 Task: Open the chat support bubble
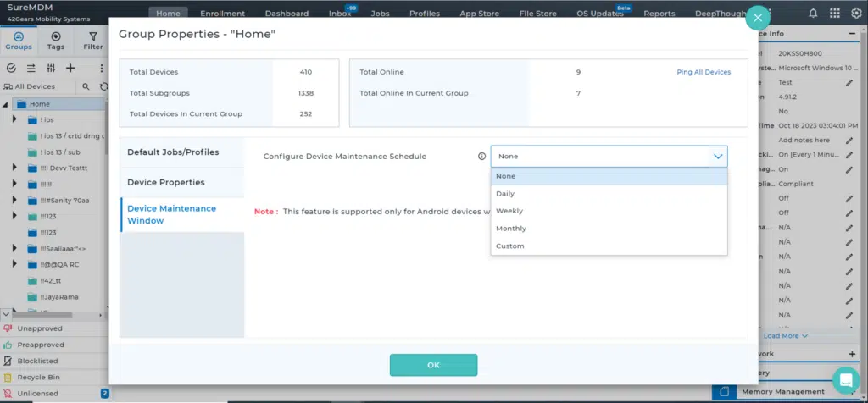point(845,378)
